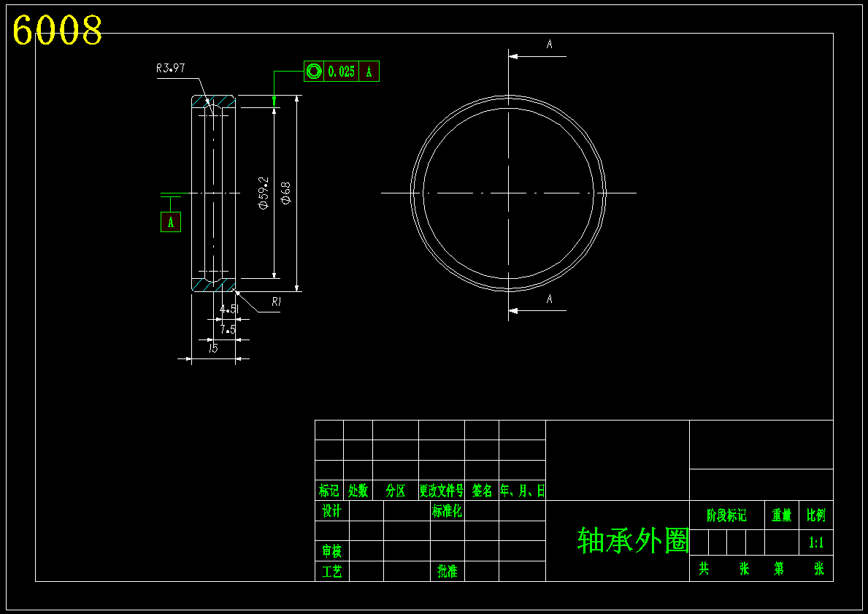This screenshot has height=614, width=868.
Task: Click the 处数 header cell
Action: point(358,491)
